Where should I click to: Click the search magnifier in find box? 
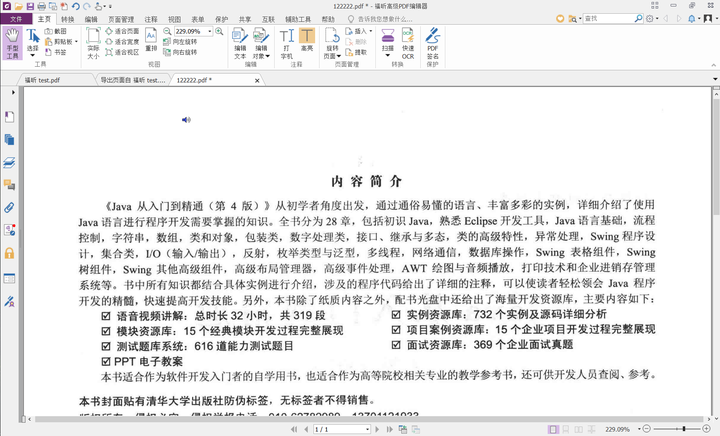(638, 18)
